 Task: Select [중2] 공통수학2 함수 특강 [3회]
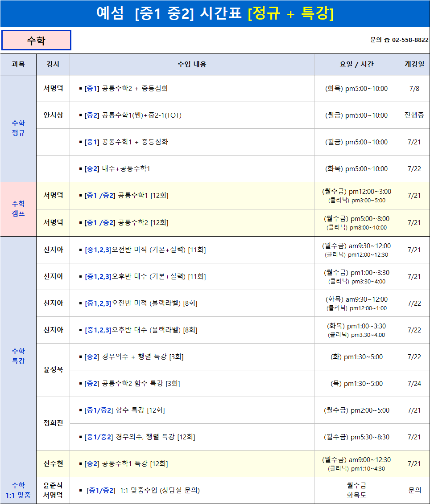pos(129,383)
